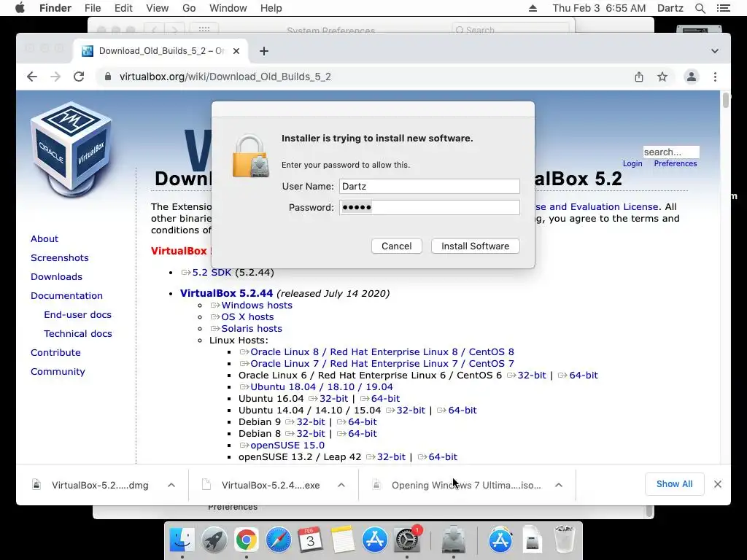Open the File menu
The width and height of the screenshot is (747, 560).
93,8
